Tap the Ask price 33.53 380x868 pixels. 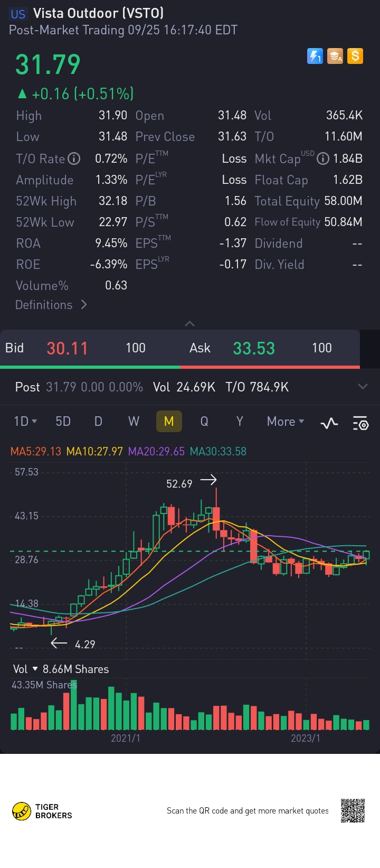[x=254, y=348]
